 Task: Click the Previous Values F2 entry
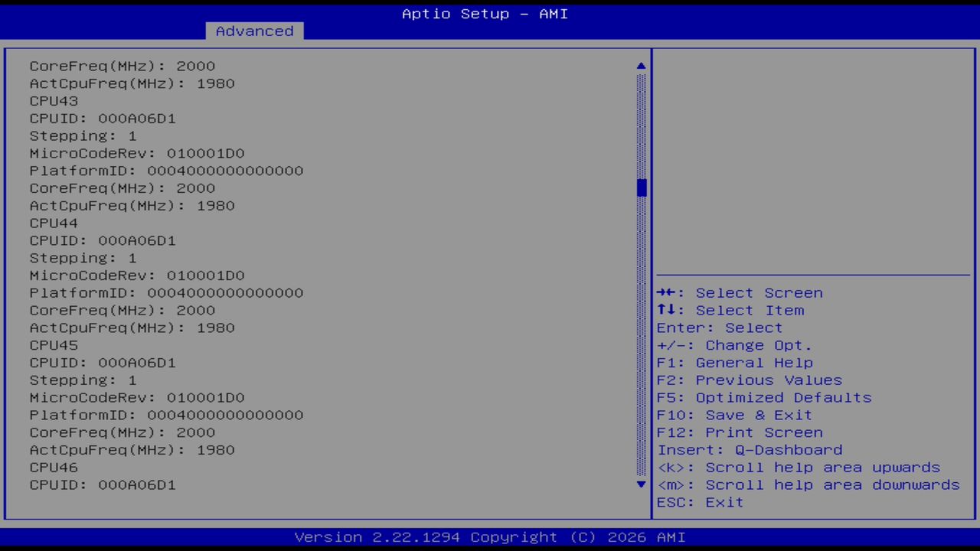pyautogui.click(x=749, y=380)
